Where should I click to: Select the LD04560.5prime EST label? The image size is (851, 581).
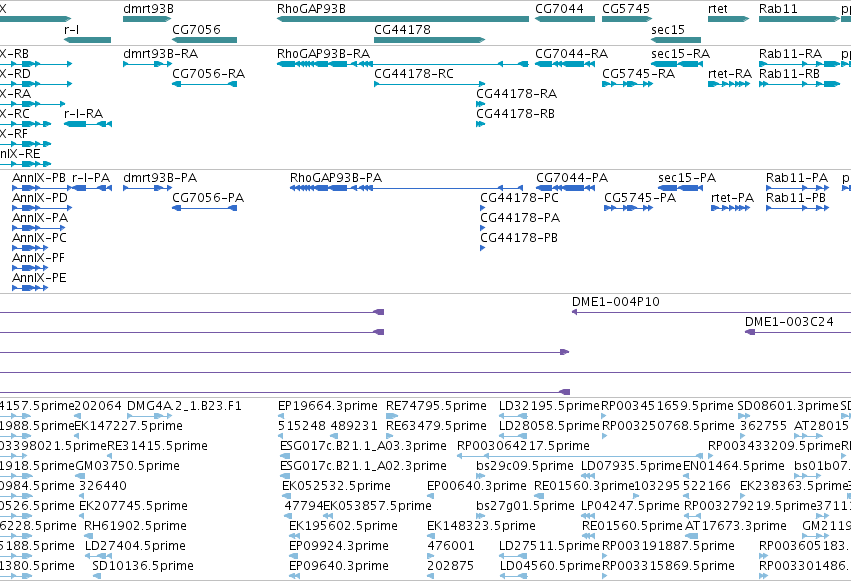[x=549, y=566]
